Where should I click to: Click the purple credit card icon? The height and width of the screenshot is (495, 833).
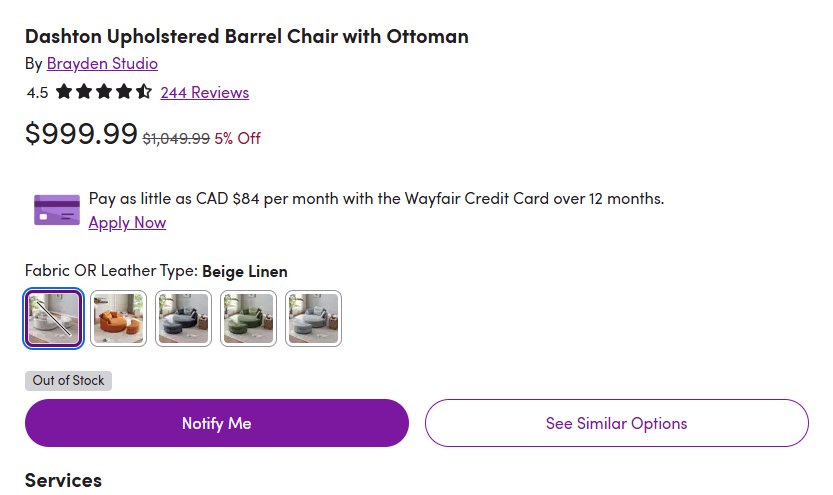57,210
